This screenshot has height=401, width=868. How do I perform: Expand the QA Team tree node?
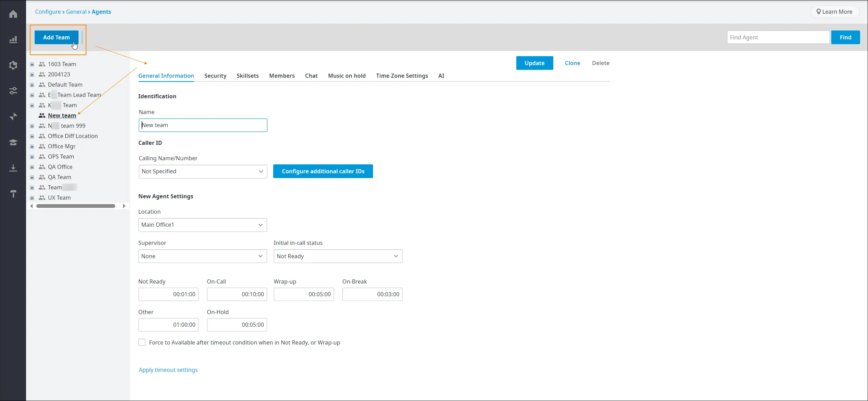click(32, 177)
